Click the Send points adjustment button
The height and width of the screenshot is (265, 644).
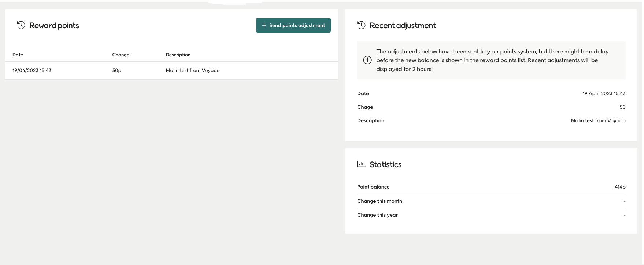(293, 25)
